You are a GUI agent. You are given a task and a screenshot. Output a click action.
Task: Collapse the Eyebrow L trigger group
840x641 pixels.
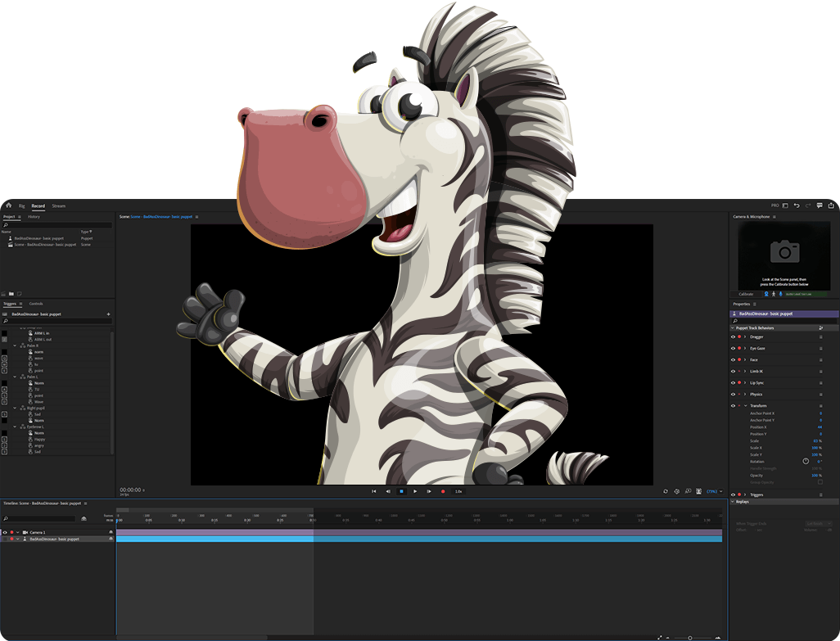14,427
